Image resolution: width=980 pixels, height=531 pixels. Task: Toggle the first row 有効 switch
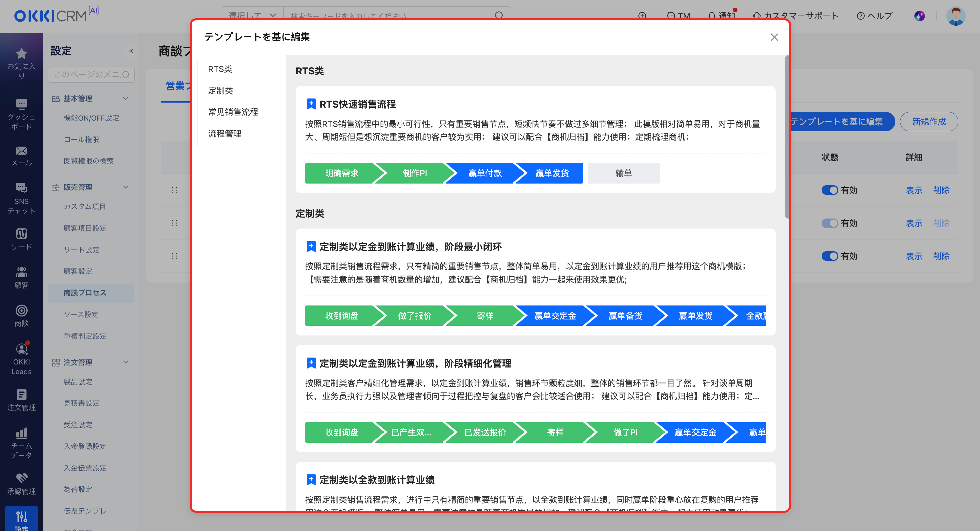click(829, 190)
